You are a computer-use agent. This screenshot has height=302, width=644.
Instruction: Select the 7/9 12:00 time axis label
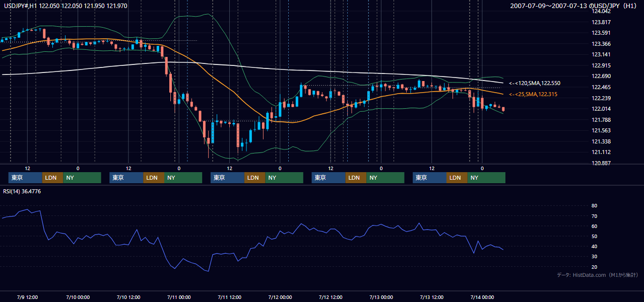[27, 297]
